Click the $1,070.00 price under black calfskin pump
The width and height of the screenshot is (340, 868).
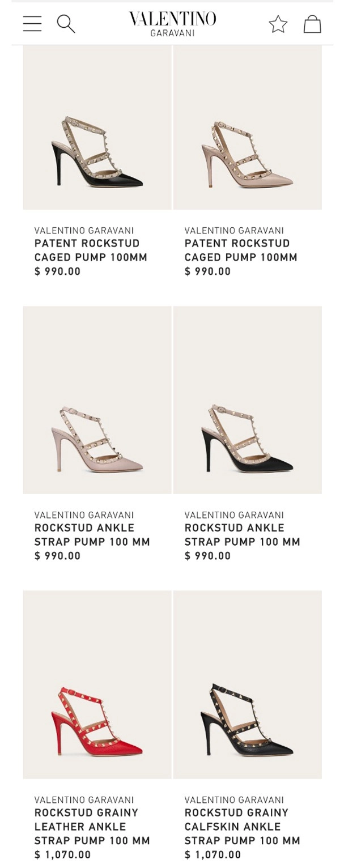pos(212,854)
